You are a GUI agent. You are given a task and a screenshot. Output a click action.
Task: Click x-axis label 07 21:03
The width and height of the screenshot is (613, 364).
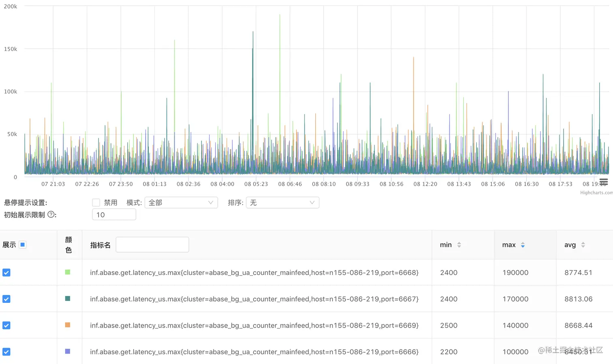click(53, 184)
